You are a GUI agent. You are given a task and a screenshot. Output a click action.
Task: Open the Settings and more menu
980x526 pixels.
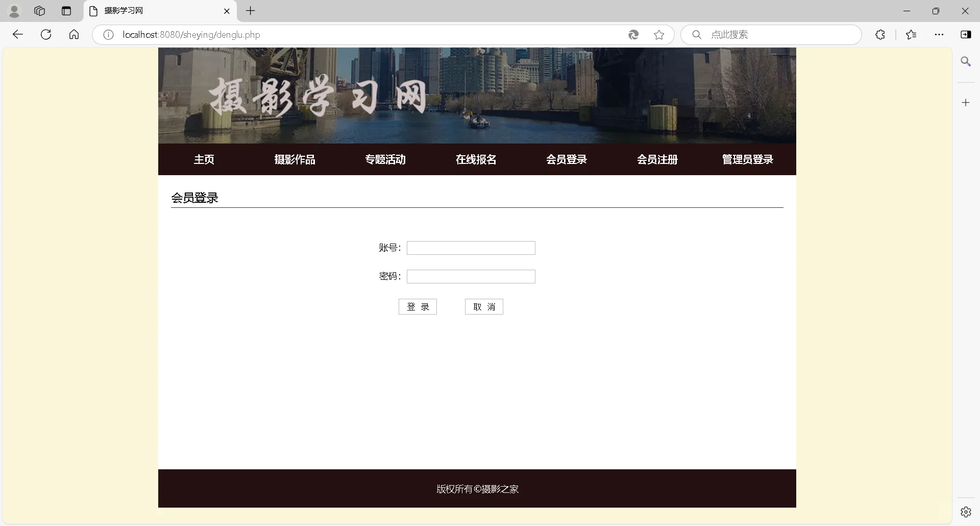point(939,35)
